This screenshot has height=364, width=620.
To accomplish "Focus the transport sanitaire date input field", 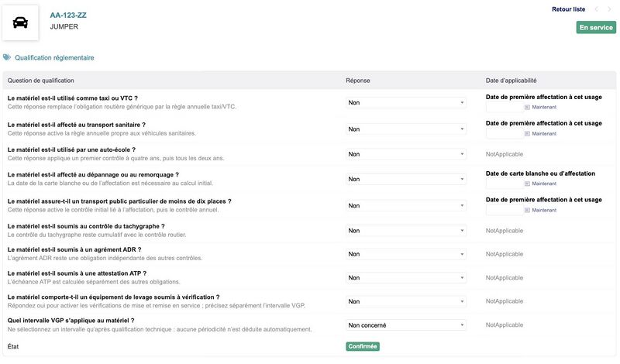I will [505, 133].
